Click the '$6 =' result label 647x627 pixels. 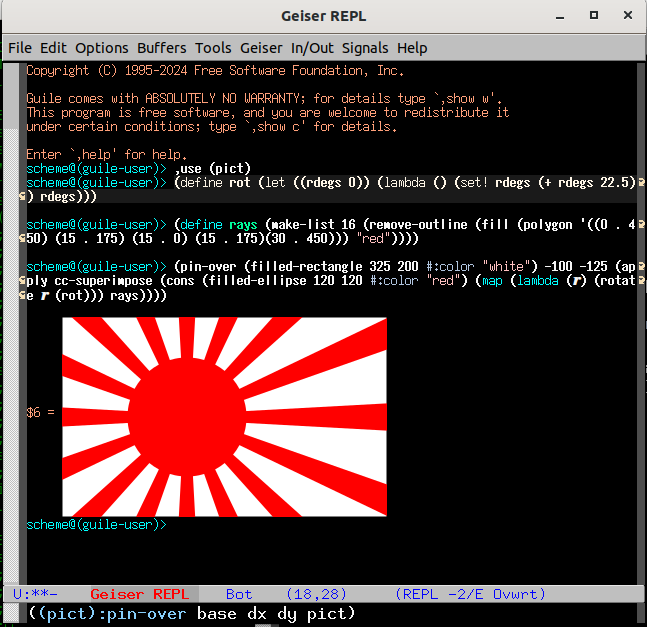pos(40,412)
